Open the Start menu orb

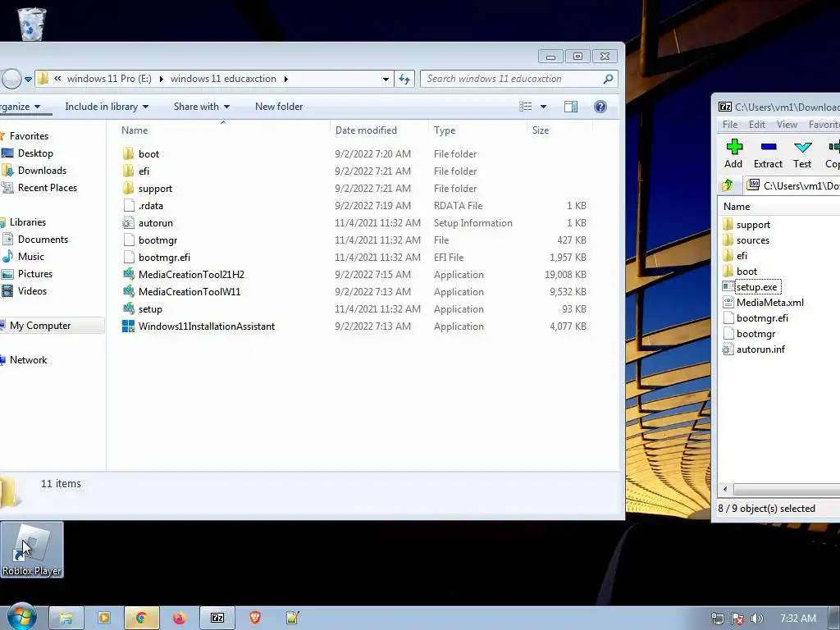point(21,617)
